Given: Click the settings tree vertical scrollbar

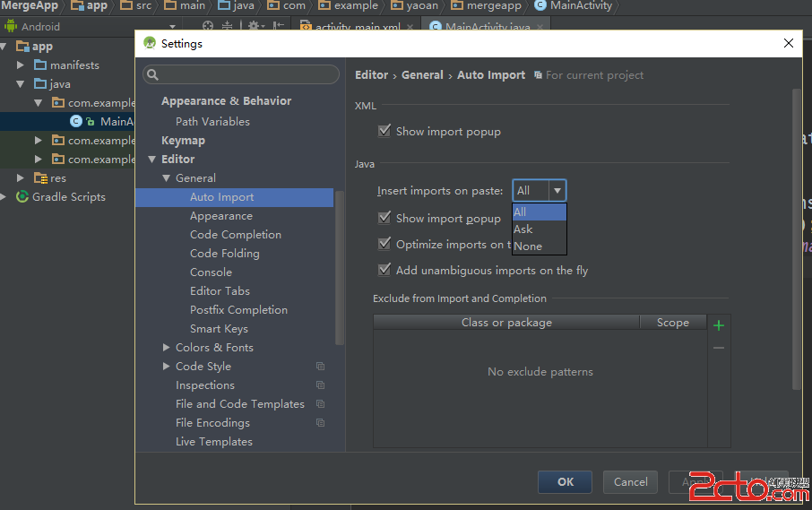Looking at the screenshot, I should tap(339, 268).
